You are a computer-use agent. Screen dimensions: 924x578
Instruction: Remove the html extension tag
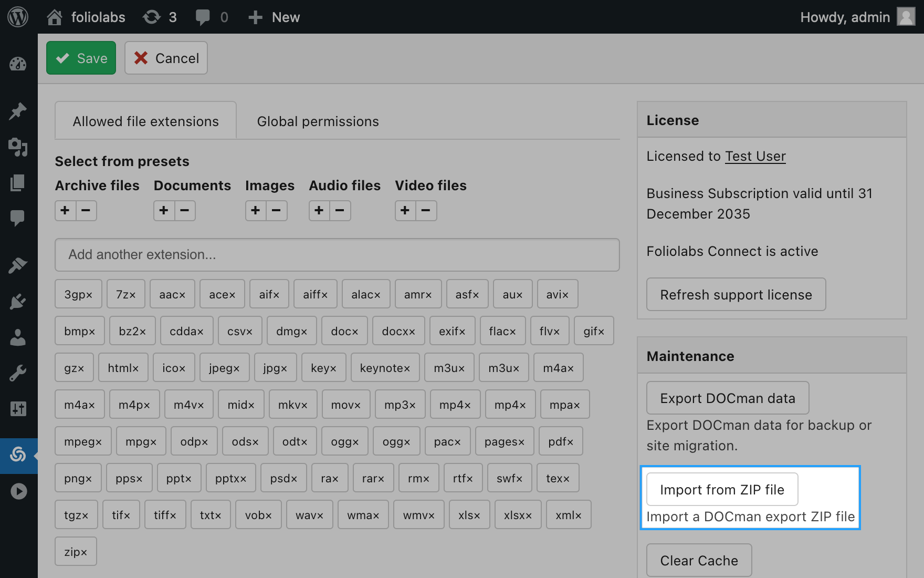pyautogui.click(x=135, y=369)
